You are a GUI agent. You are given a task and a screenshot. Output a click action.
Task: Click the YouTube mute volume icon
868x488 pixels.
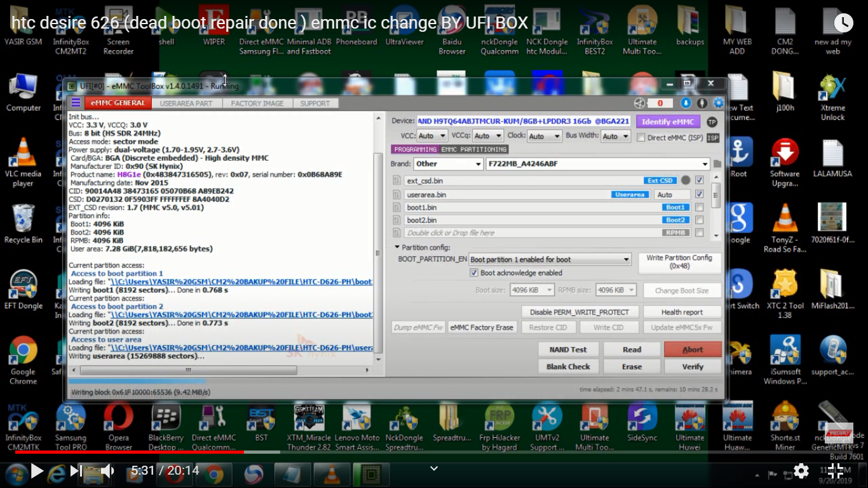pyautogui.click(x=107, y=471)
